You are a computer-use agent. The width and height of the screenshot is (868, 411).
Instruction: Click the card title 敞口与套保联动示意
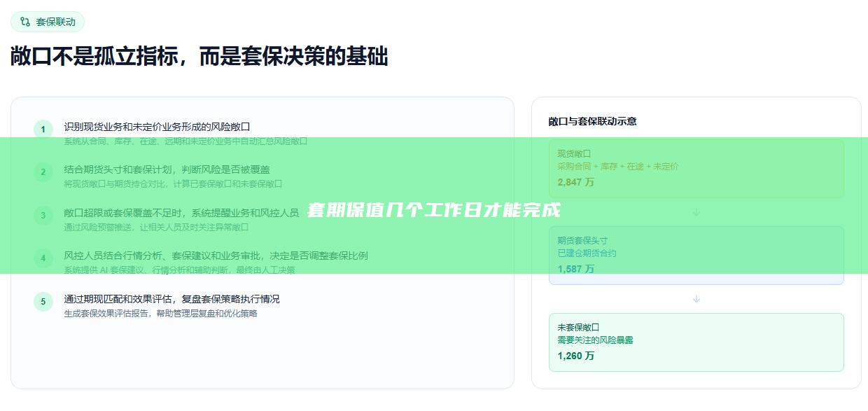click(x=593, y=121)
